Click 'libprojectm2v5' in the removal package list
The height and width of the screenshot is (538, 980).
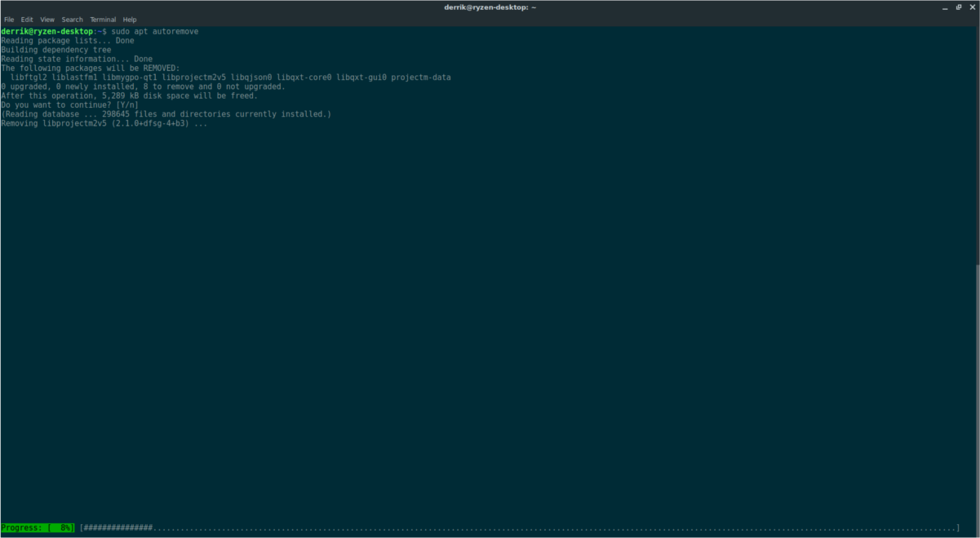(x=195, y=78)
